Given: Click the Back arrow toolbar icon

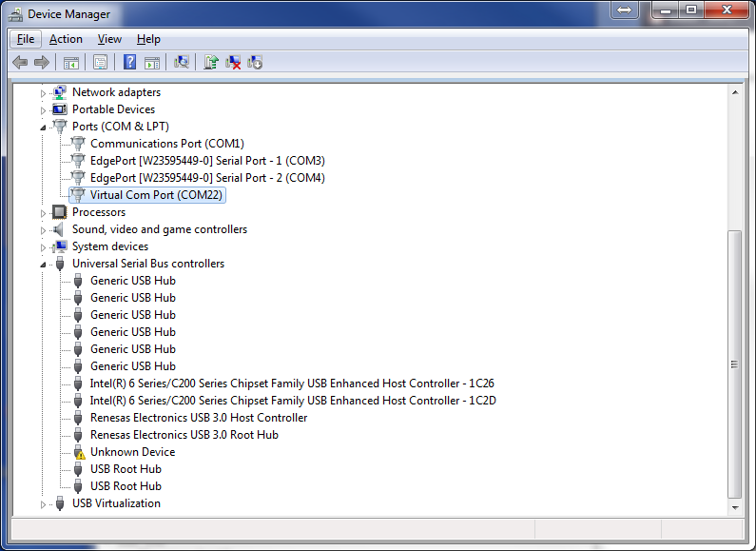Looking at the screenshot, I should point(20,62).
